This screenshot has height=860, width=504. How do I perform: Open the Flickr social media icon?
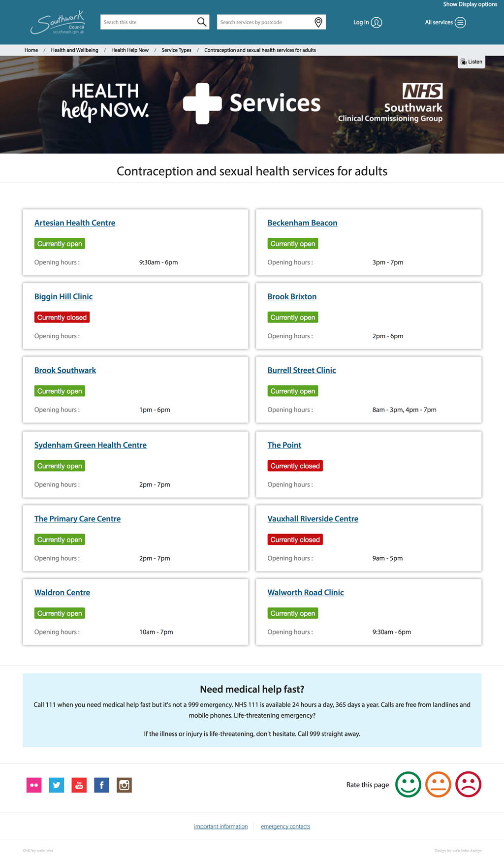pos(34,785)
